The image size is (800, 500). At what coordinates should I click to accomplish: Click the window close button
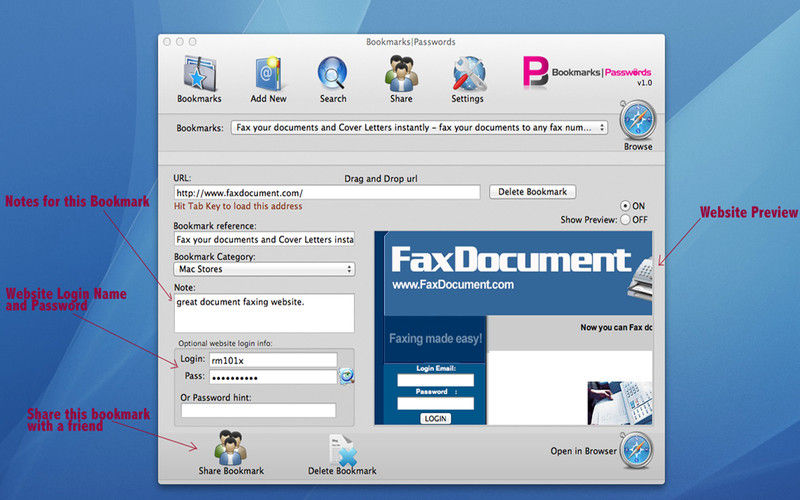point(167,42)
